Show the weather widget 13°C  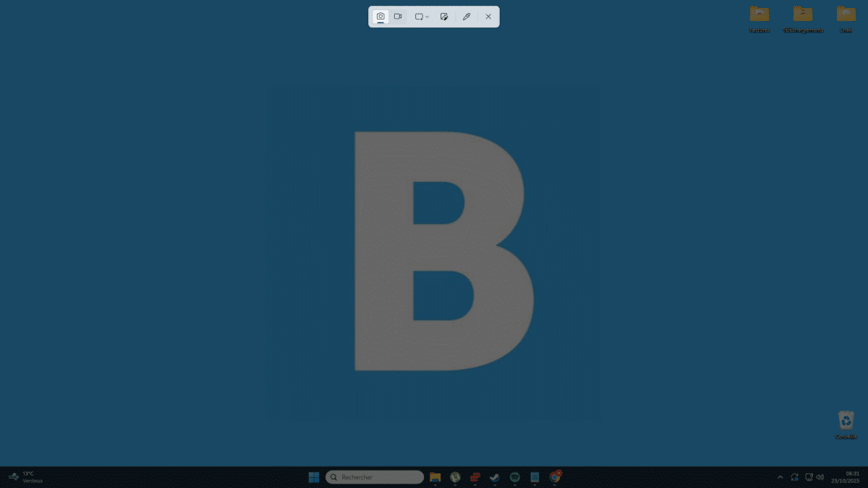click(x=25, y=477)
